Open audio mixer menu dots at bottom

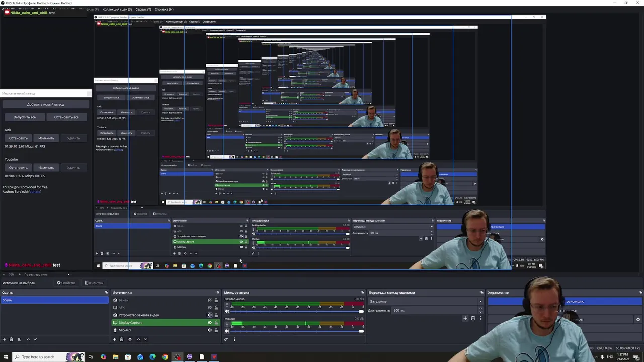click(234, 339)
